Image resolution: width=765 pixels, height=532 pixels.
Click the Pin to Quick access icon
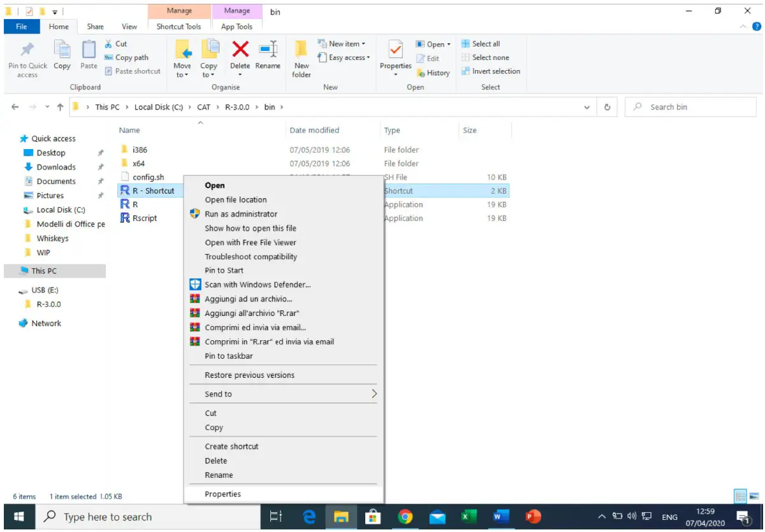27,59
